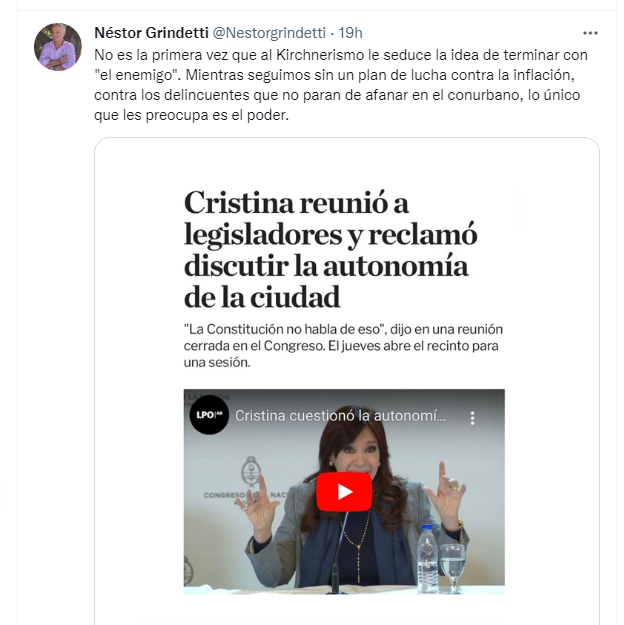Click the LPO channel logo on the video
This screenshot has width=624, height=625.
point(209,415)
